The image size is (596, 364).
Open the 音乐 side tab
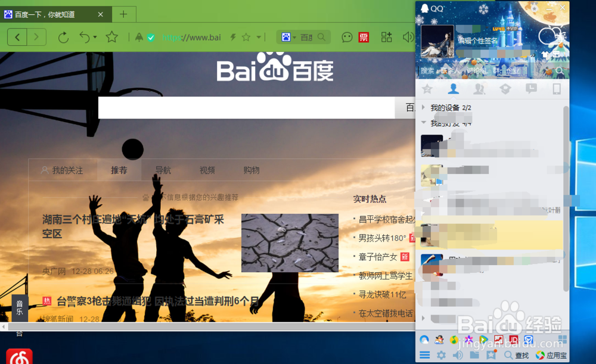tap(20, 308)
